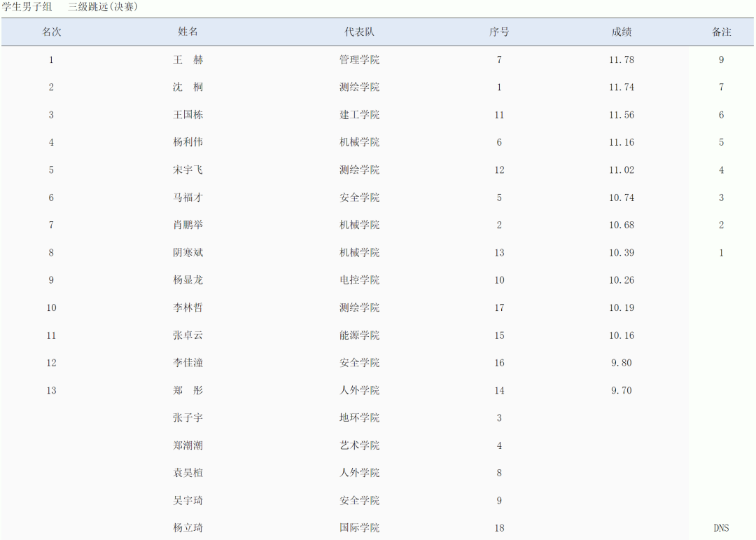Click the athlete name 马福才

point(188,198)
